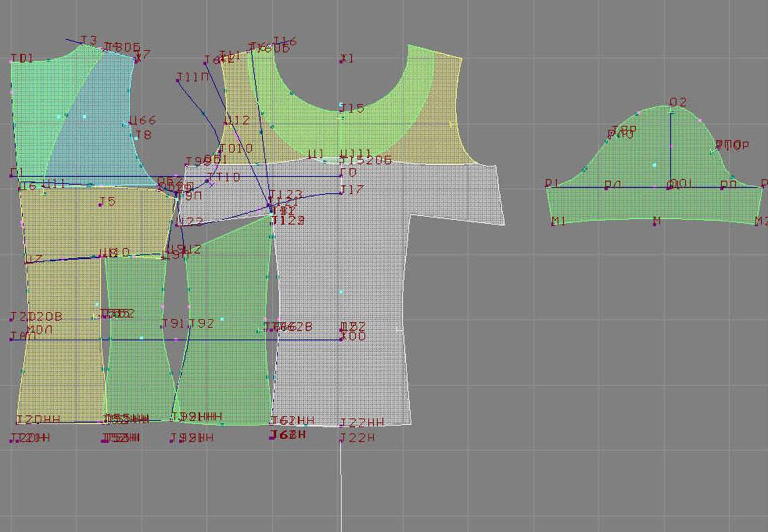Click the U7 point label
This screenshot has height=532, width=768.
click(x=34, y=259)
